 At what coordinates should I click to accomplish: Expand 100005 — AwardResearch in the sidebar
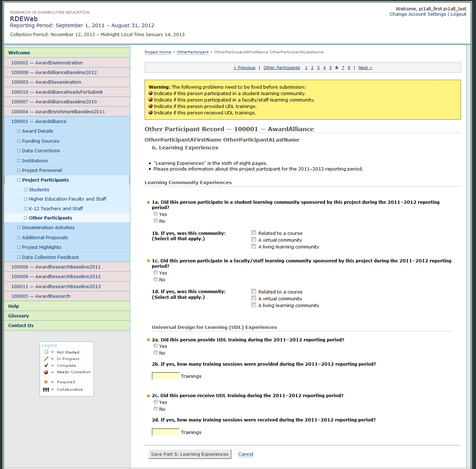point(41,296)
